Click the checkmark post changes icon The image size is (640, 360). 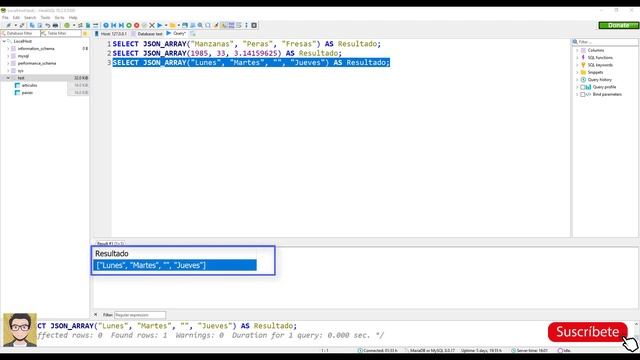(x=144, y=25)
